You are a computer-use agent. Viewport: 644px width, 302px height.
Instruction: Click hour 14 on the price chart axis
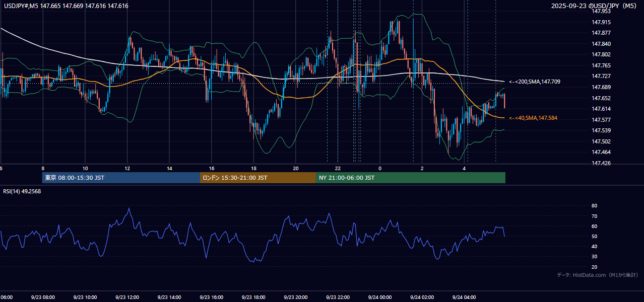point(170,169)
